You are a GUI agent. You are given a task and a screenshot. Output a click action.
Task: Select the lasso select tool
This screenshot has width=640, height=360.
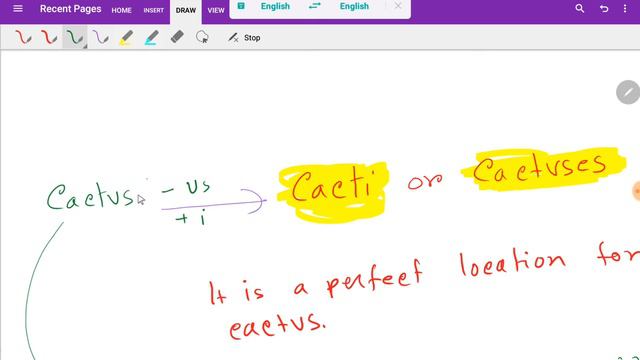202,37
